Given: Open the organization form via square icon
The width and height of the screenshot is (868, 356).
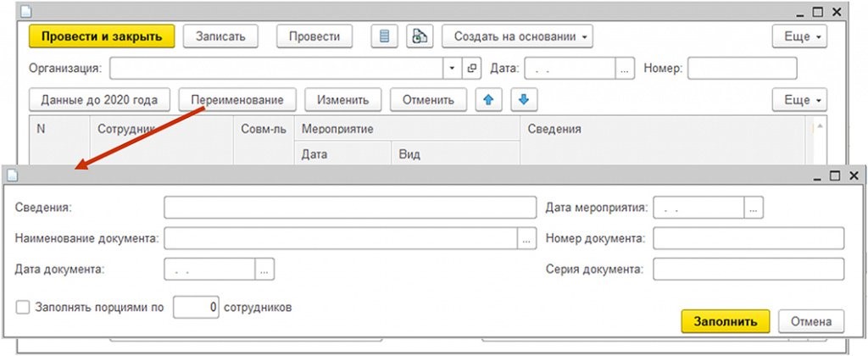Looking at the screenshot, I should pyautogui.click(x=472, y=68).
